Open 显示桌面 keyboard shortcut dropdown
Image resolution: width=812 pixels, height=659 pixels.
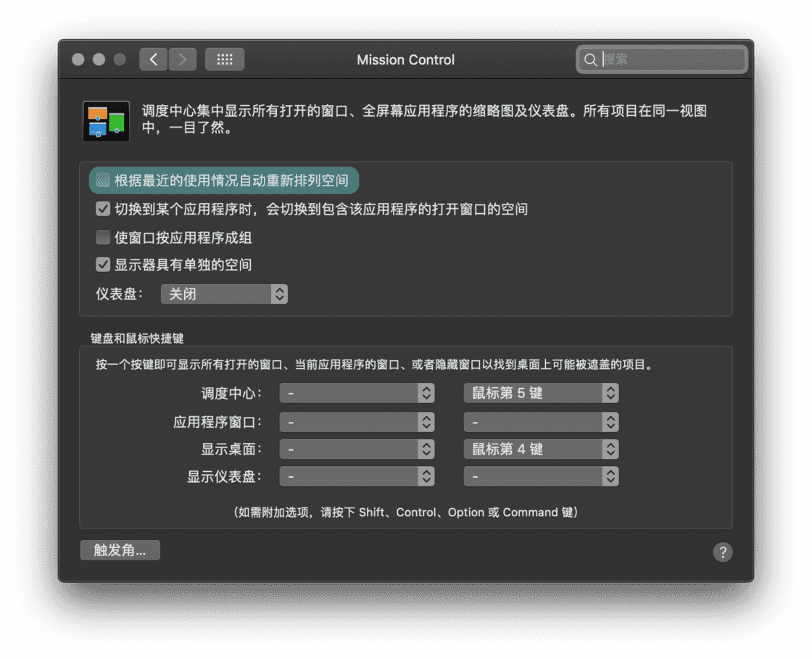point(357,449)
